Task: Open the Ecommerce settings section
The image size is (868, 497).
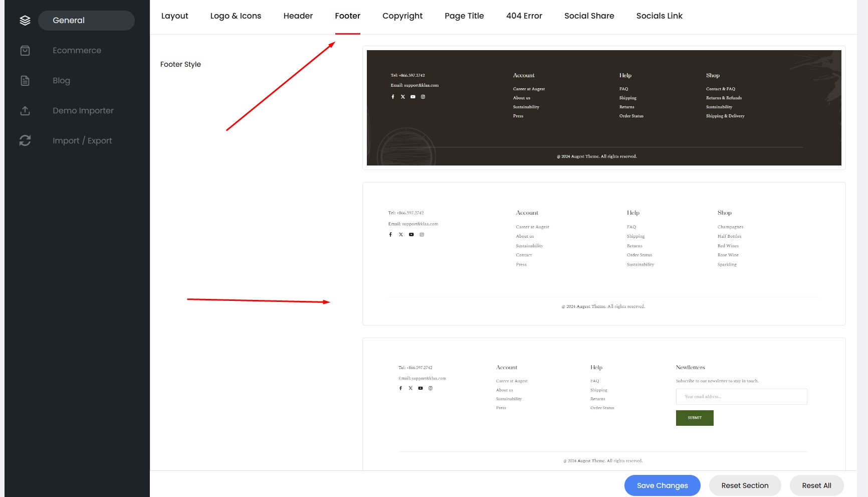Action: [77, 51]
